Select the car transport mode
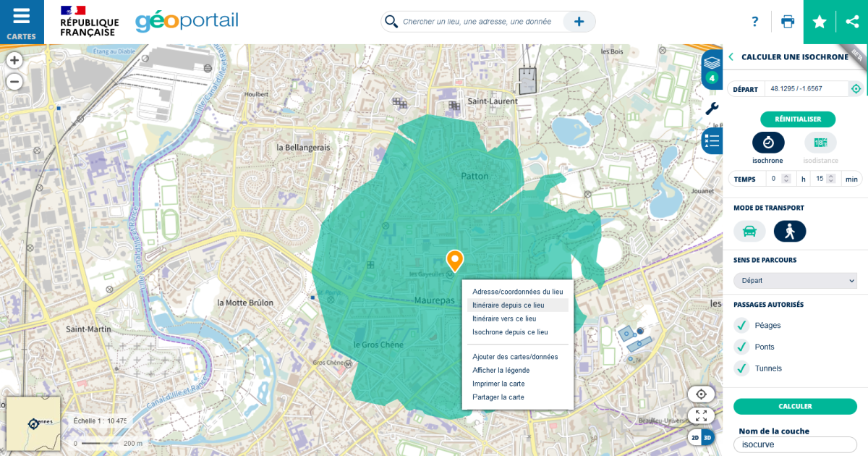 point(749,231)
